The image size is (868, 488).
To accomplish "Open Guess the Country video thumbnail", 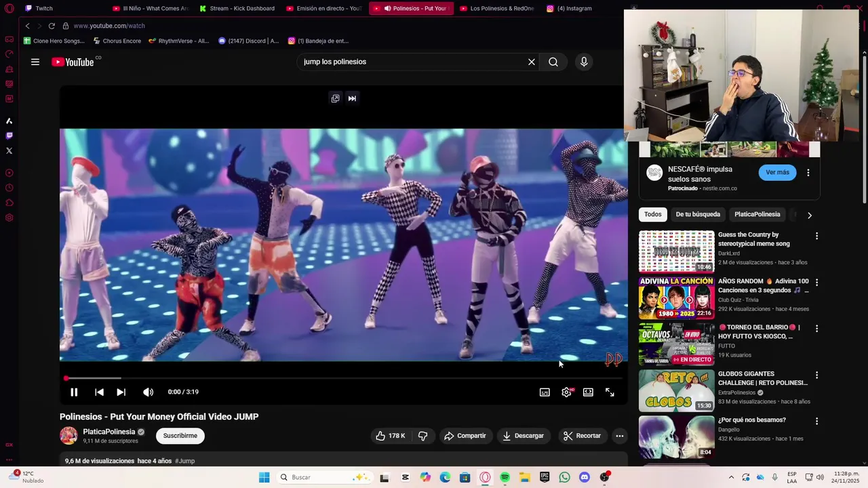I will pos(676,251).
